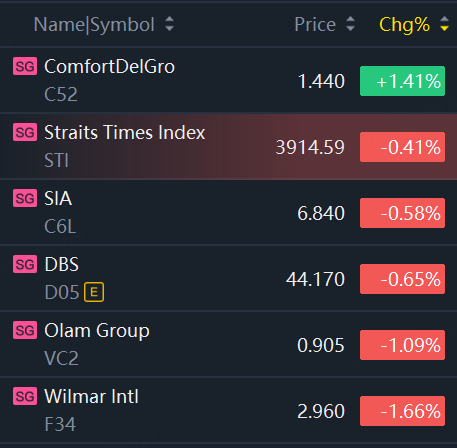Toggle the STI -0.41% change display

tap(402, 147)
